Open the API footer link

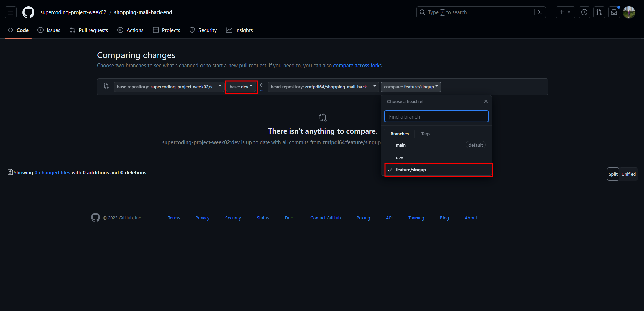389,218
